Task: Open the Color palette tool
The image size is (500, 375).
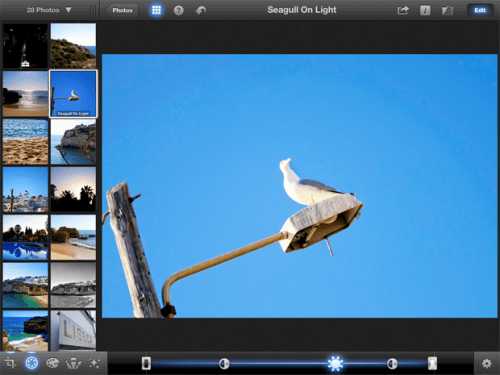Action: (x=53, y=363)
